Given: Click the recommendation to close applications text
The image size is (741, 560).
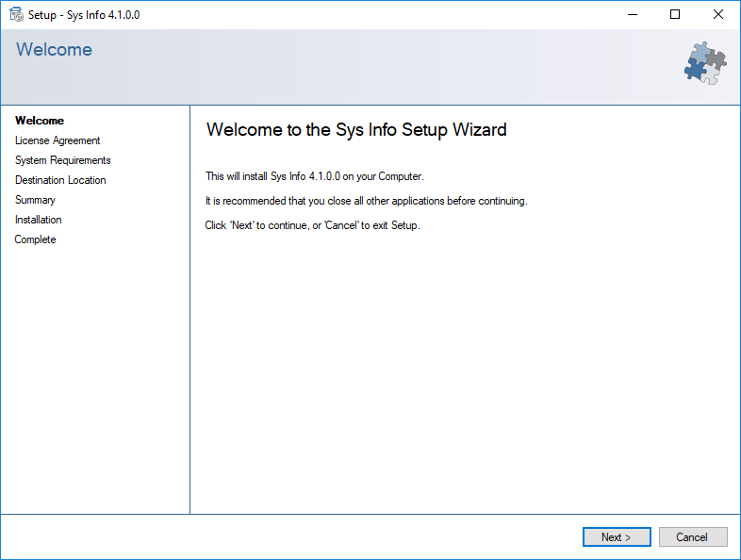Looking at the screenshot, I should (366, 201).
